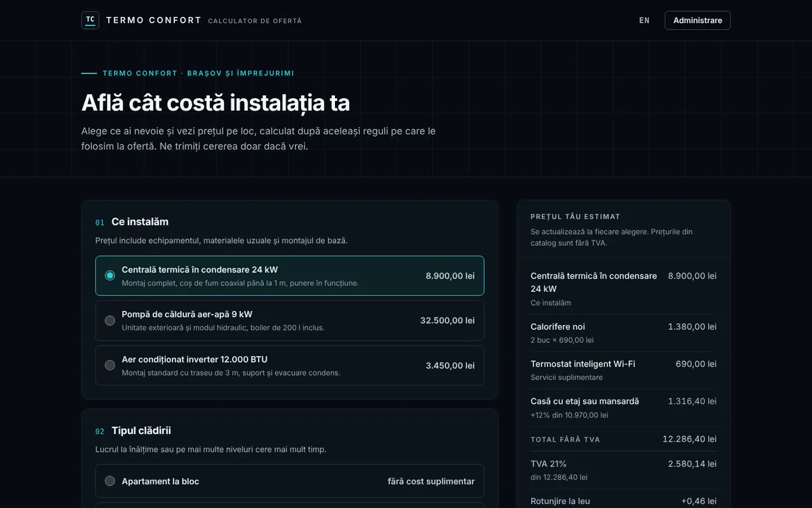
Task: Click '+12% din 10.970,00 lei' detail
Action: tap(569, 415)
